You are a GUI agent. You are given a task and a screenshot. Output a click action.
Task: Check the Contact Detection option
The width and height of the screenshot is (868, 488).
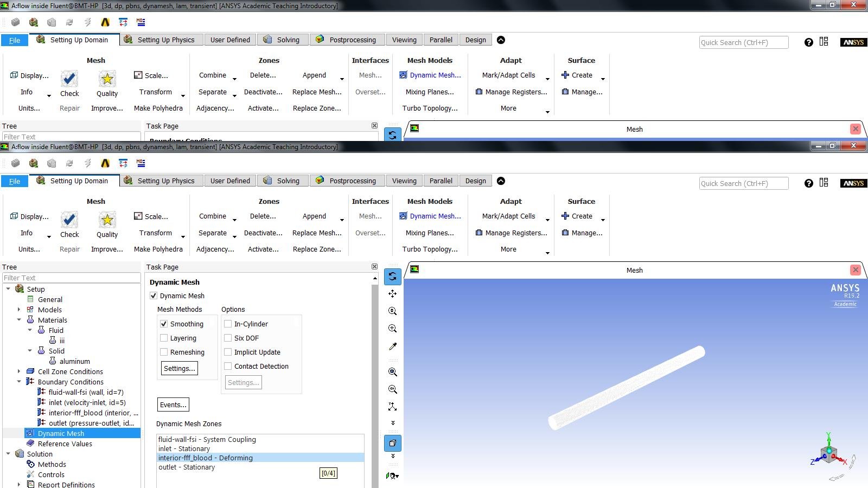click(x=228, y=366)
